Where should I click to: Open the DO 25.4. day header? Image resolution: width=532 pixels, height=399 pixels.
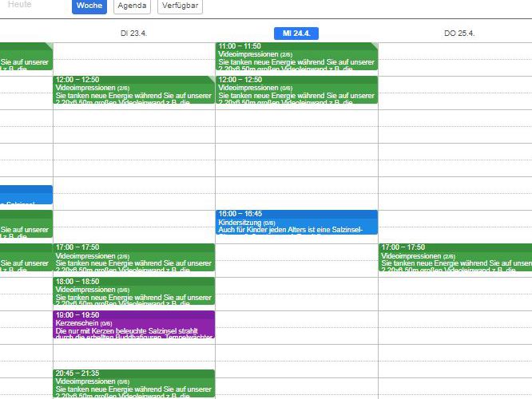[459, 34]
